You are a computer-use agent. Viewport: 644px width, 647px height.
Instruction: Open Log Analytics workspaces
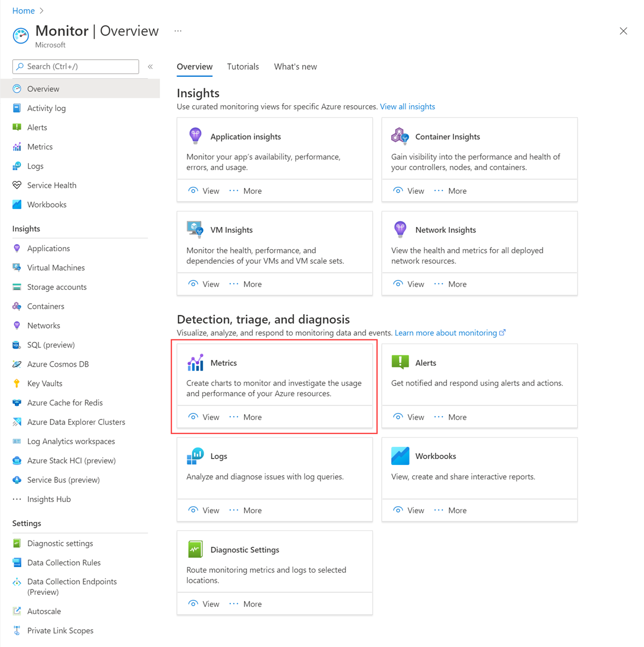pyautogui.click(x=71, y=441)
